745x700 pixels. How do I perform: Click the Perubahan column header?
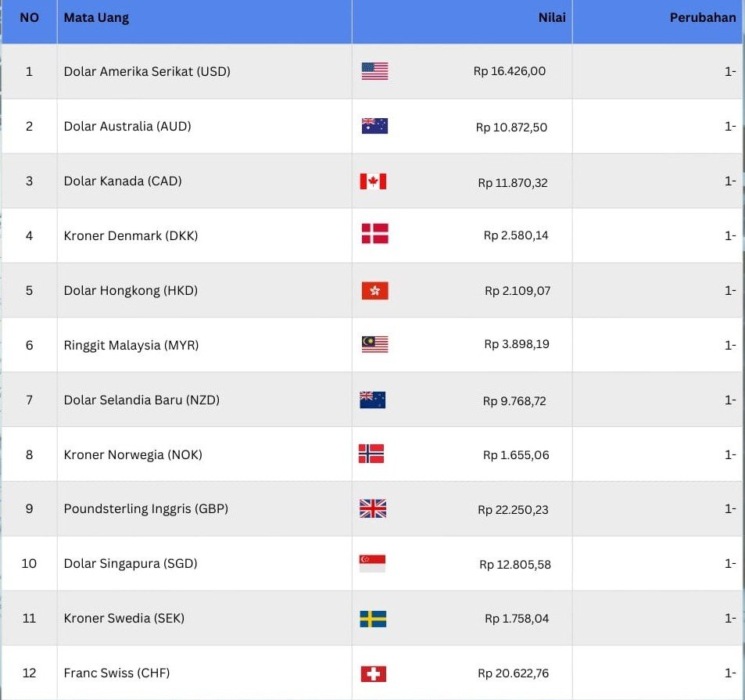click(702, 18)
